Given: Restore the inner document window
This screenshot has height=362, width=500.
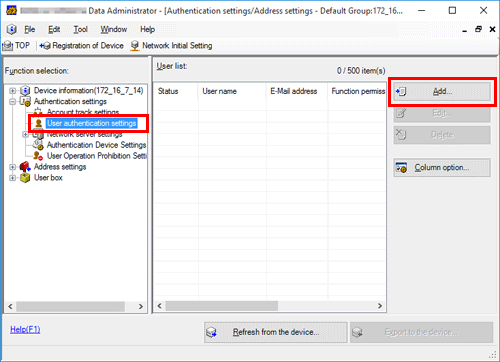Looking at the screenshot, I should point(478,29).
